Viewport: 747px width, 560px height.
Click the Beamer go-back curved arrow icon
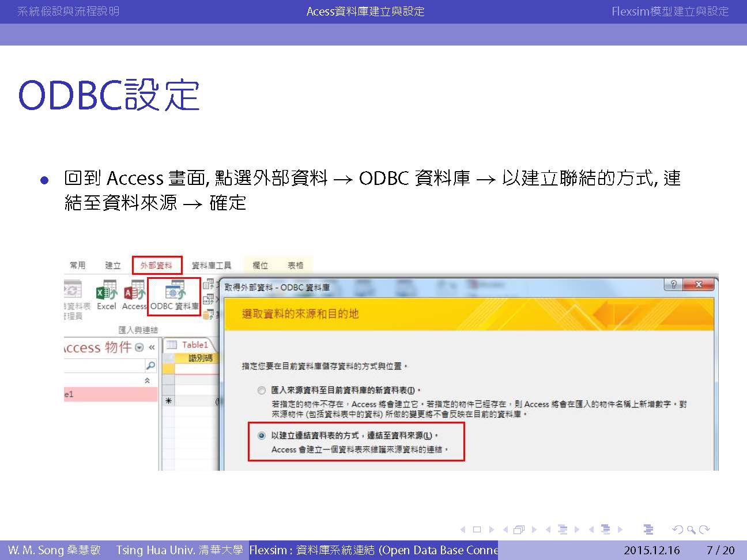click(x=677, y=529)
